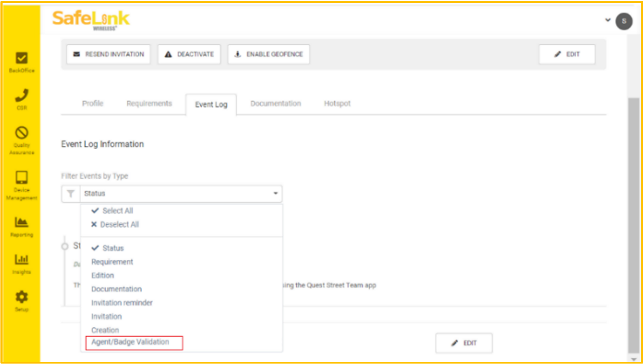Check the Edition filter option
The height and width of the screenshot is (364, 643).
[x=102, y=276]
